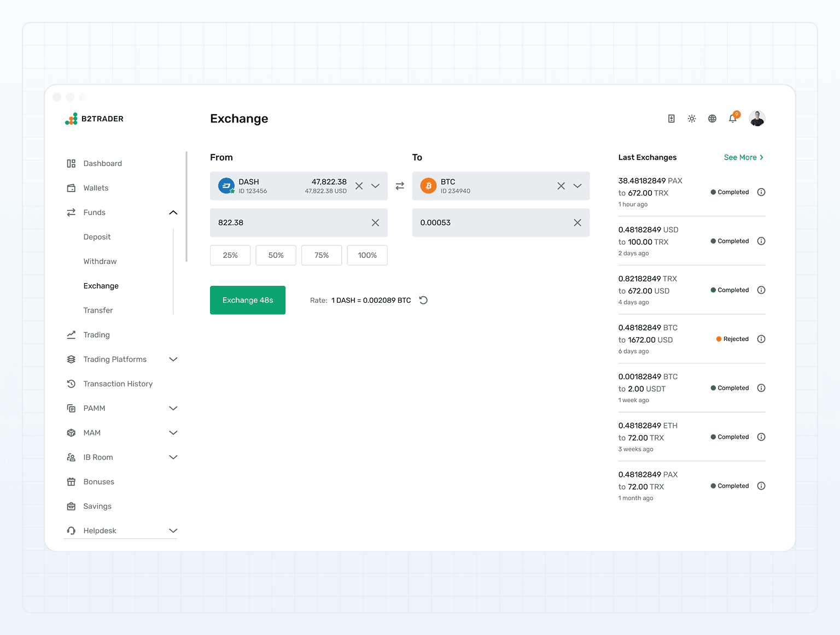
Task: Click the B2TRADER logo
Action: click(94, 119)
